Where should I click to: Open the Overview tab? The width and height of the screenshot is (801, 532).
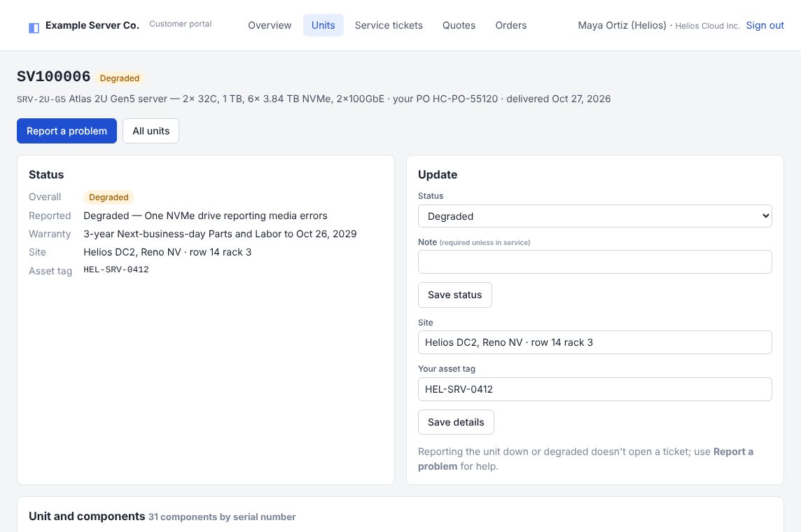(270, 25)
